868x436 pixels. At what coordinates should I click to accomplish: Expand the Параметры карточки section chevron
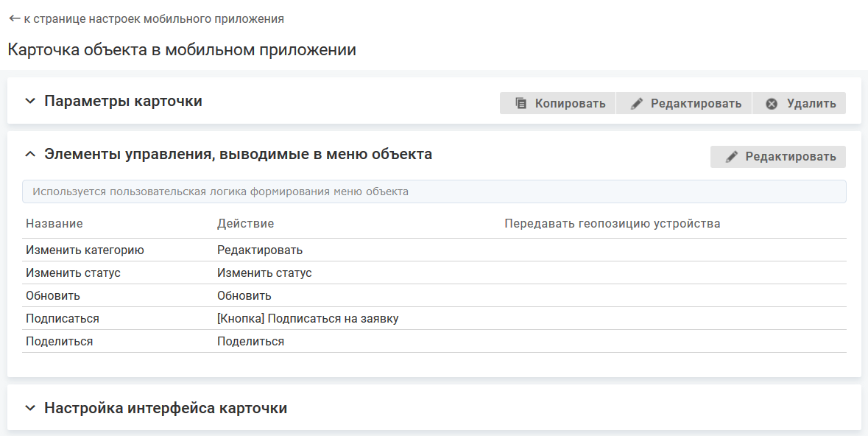pyautogui.click(x=29, y=101)
